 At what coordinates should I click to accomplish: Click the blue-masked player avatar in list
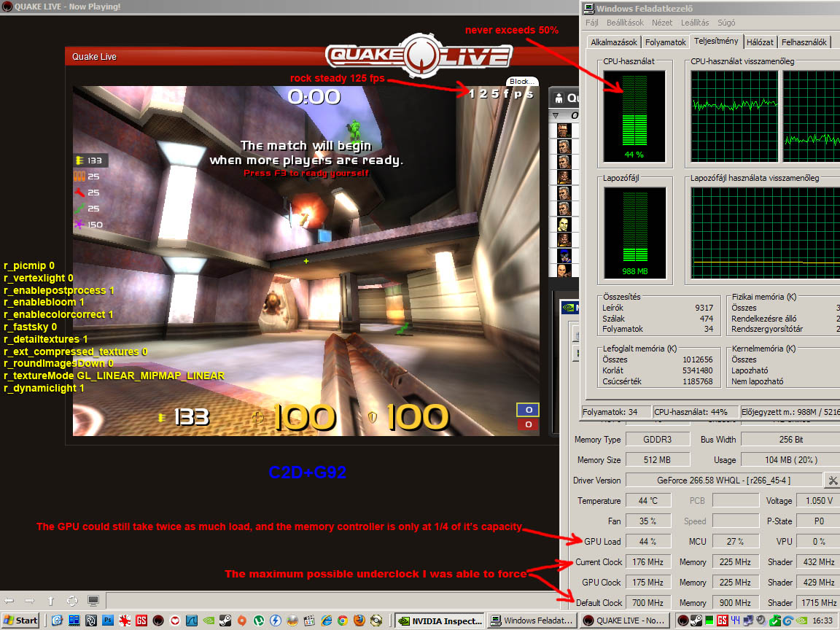click(x=564, y=255)
